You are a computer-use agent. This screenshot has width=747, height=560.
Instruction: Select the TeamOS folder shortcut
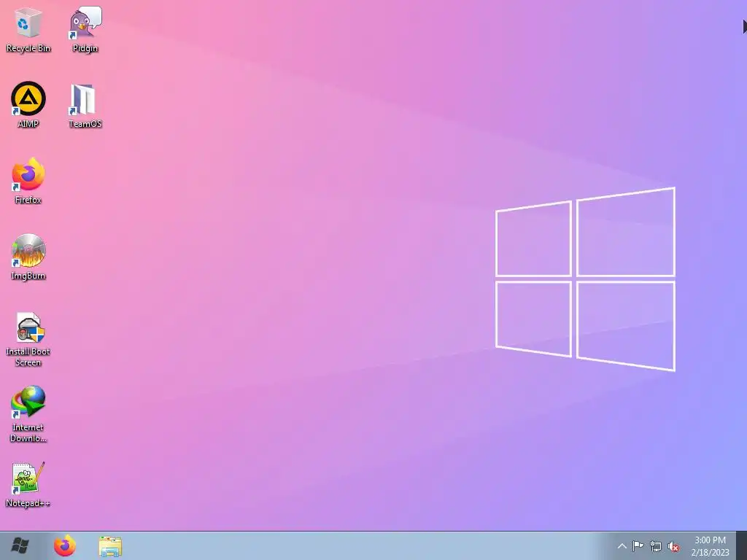pyautogui.click(x=85, y=105)
